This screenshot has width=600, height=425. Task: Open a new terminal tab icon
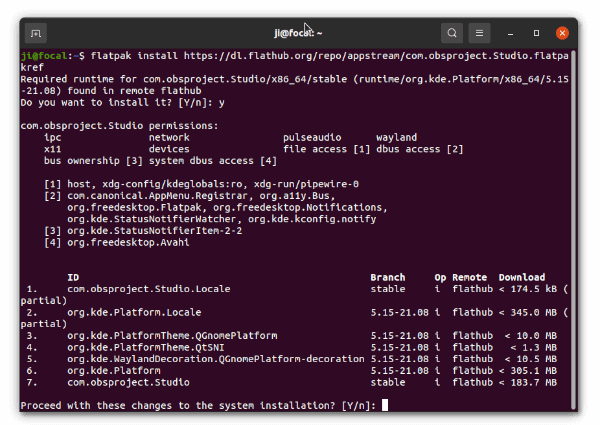click(36, 33)
